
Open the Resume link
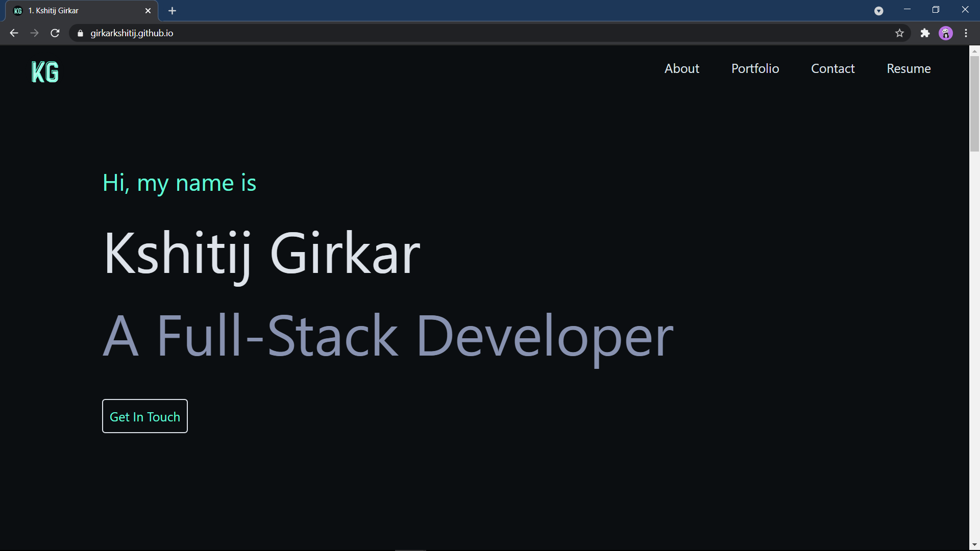click(x=909, y=68)
